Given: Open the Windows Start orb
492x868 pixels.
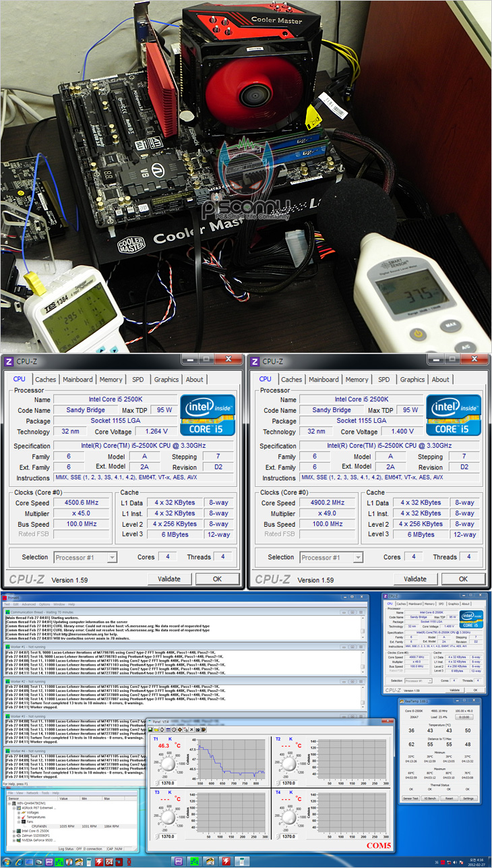Looking at the screenshot, I should 7,862.
